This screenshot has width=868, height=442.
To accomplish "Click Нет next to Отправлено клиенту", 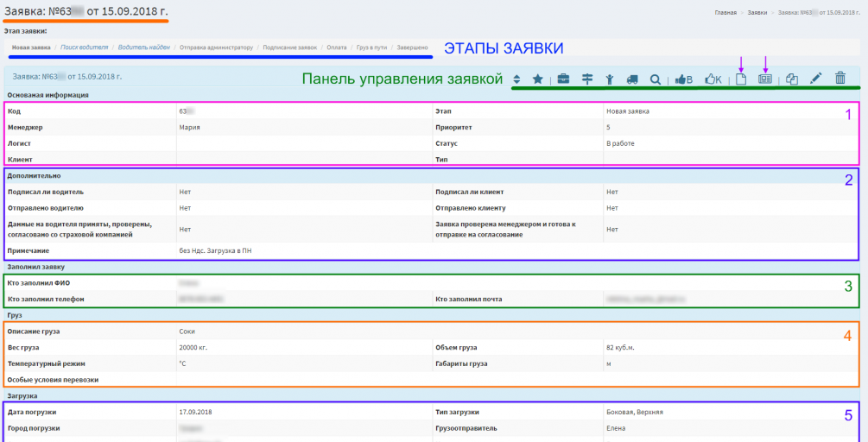I will click(611, 208).
